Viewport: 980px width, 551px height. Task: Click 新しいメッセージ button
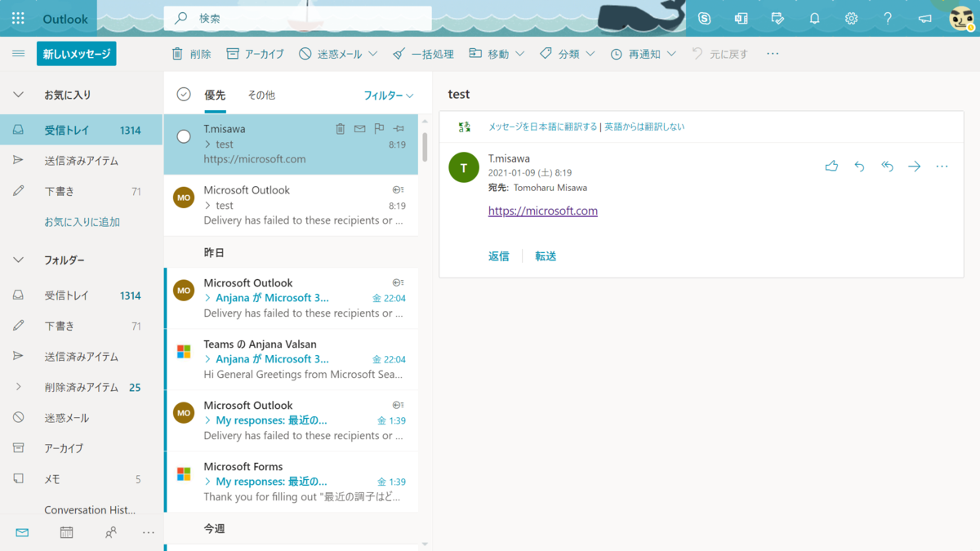76,54
